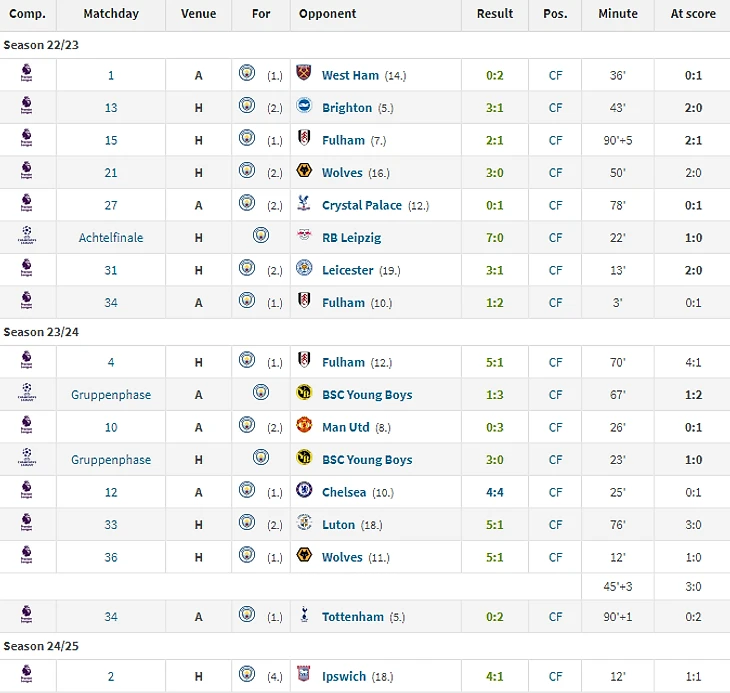Screen dimensions: 730x693
Task: Click the Opponent column header
Action: 327,14
